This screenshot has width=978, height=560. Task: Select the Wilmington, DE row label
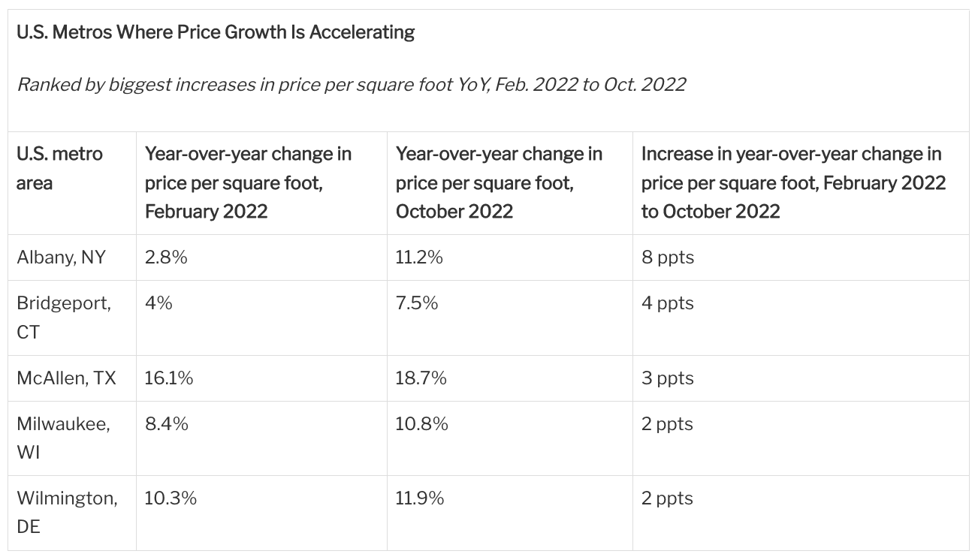tap(67, 512)
